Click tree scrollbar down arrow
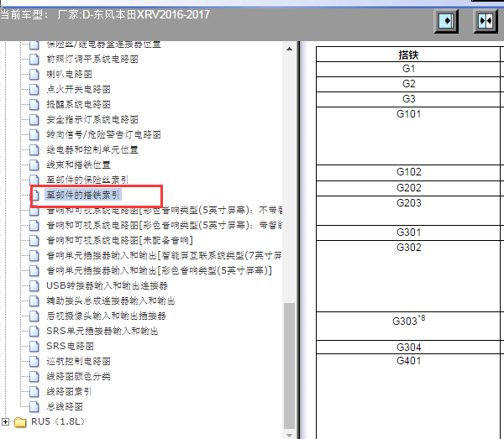This screenshot has height=439, width=504. click(x=289, y=435)
